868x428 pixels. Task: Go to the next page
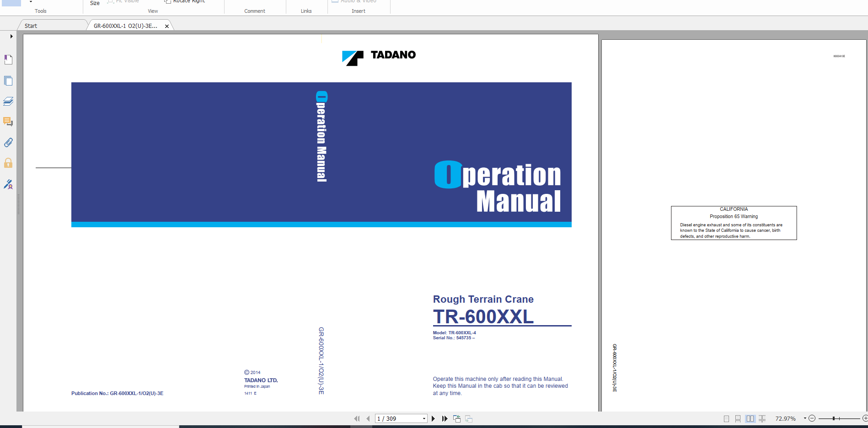pos(433,418)
